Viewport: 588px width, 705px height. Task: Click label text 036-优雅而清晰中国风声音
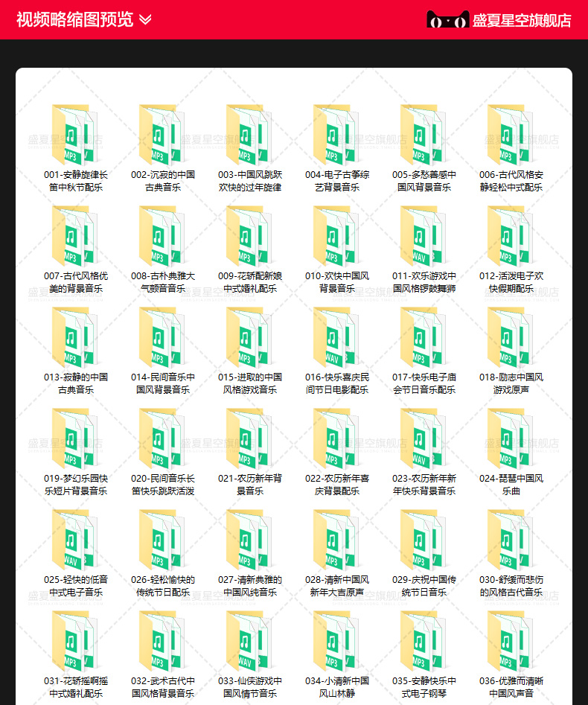click(511, 686)
